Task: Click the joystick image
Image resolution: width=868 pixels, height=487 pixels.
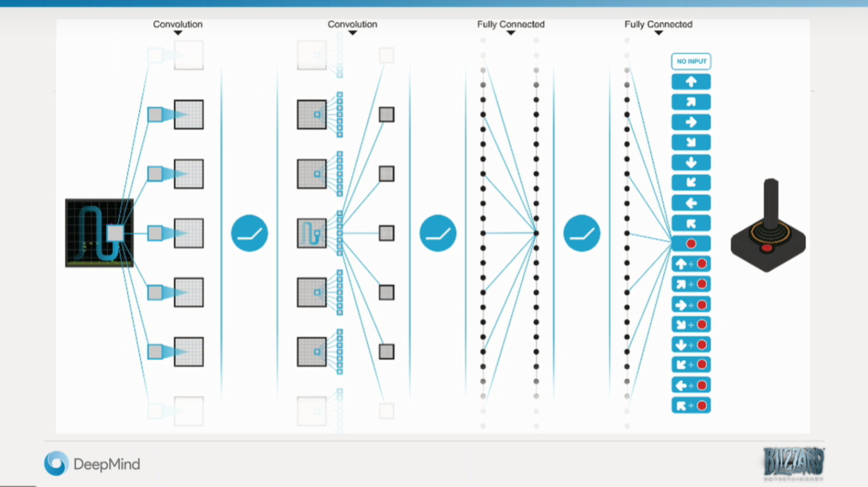Action: [768, 227]
